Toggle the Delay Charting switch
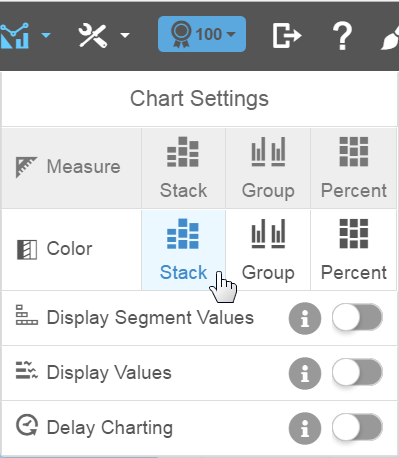The width and height of the screenshot is (399, 458). [x=357, y=427]
